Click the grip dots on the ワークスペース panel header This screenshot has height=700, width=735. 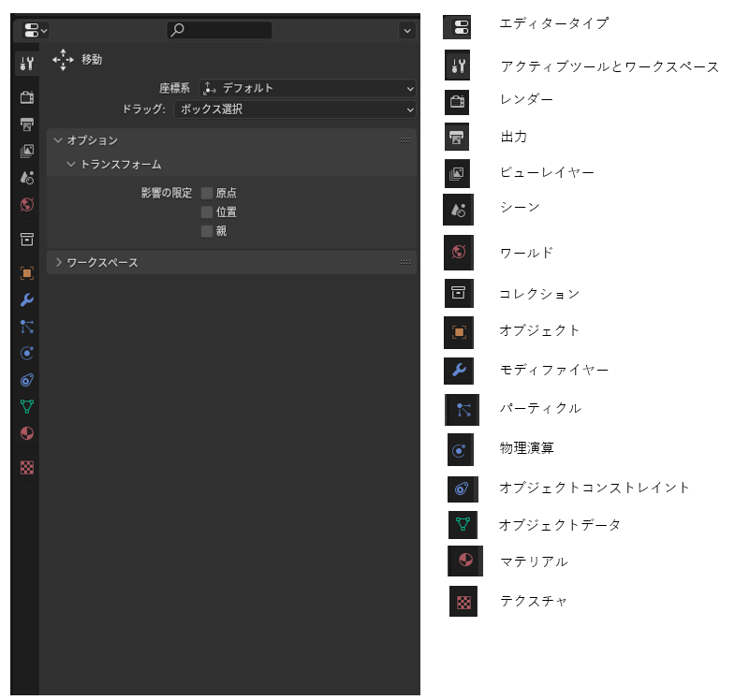(405, 262)
